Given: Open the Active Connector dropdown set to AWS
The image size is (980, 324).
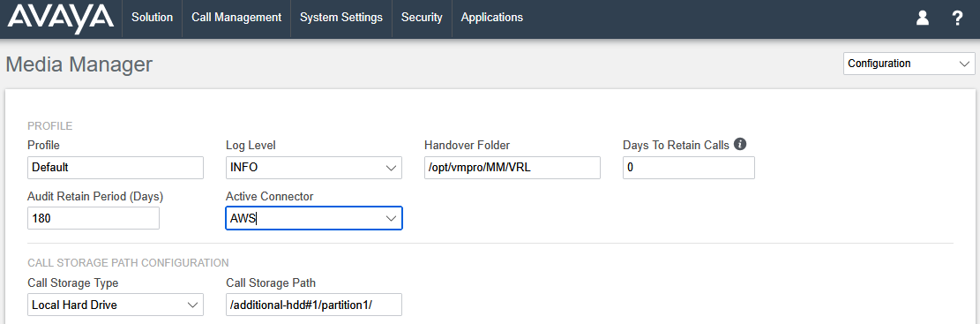Looking at the screenshot, I should tap(314, 218).
